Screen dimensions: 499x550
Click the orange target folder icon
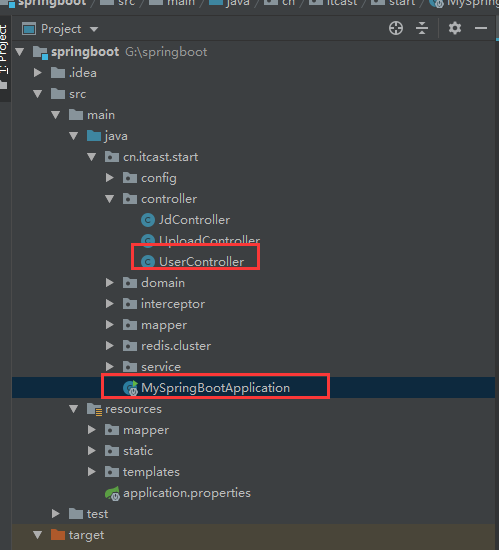tap(58, 535)
